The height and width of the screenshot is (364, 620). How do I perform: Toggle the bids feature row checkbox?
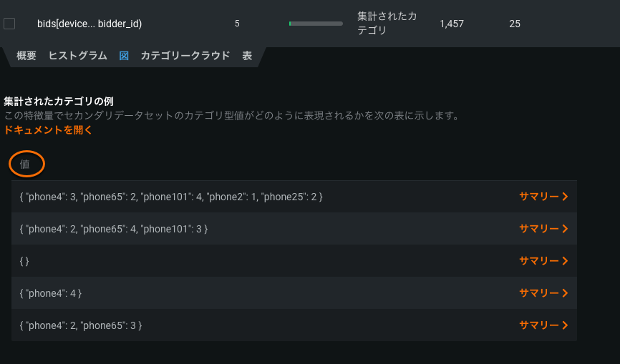tap(9, 24)
